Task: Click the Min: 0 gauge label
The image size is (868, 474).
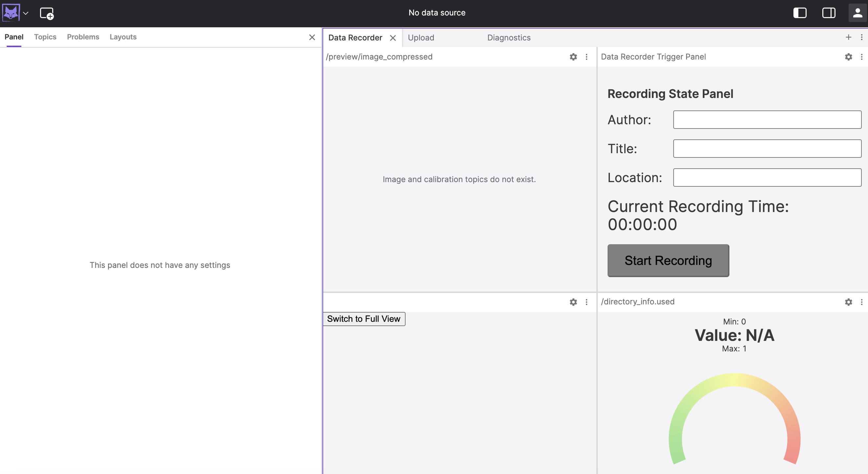Action: 734,321
